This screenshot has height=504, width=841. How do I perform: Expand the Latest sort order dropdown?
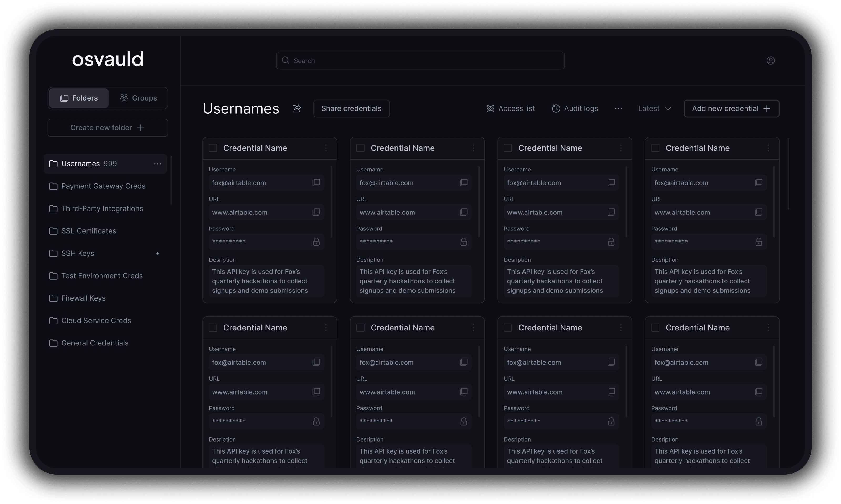tap(655, 108)
